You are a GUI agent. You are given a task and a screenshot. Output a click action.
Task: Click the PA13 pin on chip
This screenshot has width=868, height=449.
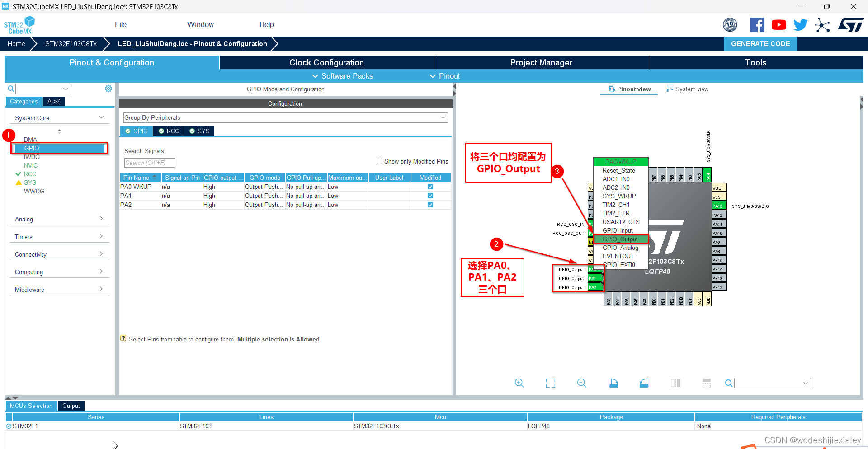pos(719,206)
